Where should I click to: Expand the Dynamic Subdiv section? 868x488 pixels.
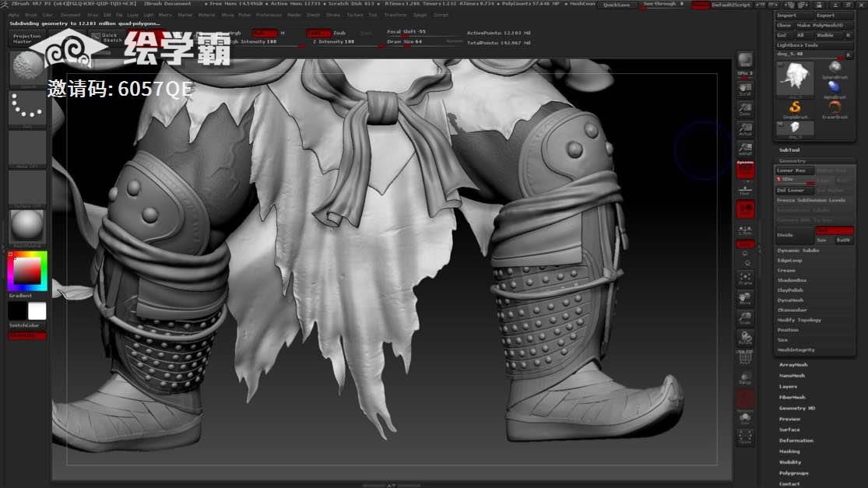click(798, 251)
